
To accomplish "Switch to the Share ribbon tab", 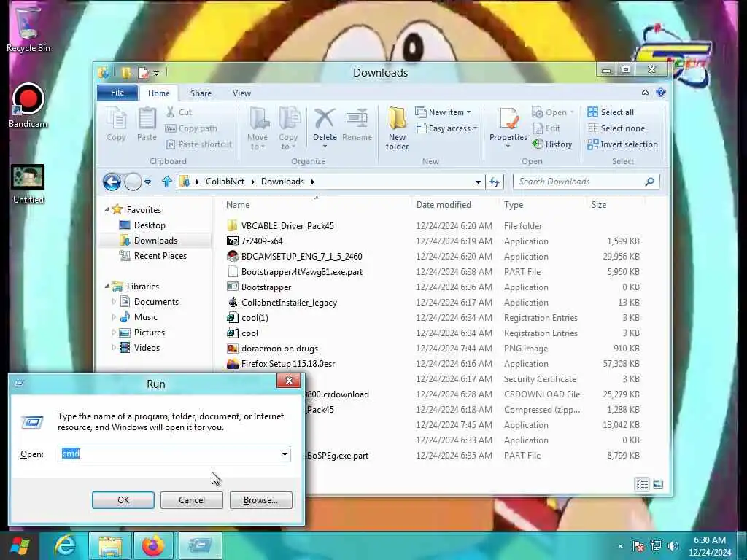I will (x=201, y=93).
